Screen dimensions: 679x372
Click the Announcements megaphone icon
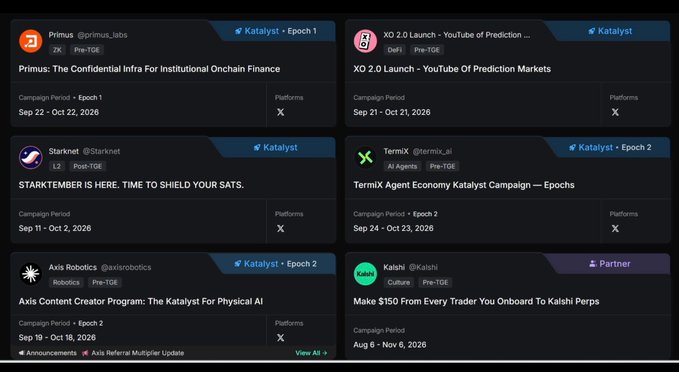tap(21, 353)
